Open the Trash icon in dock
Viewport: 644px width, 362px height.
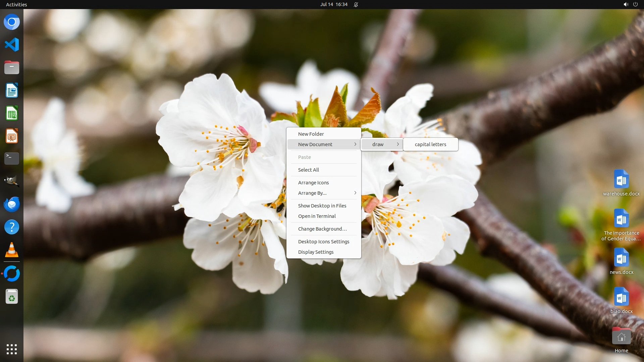coord(12,297)
